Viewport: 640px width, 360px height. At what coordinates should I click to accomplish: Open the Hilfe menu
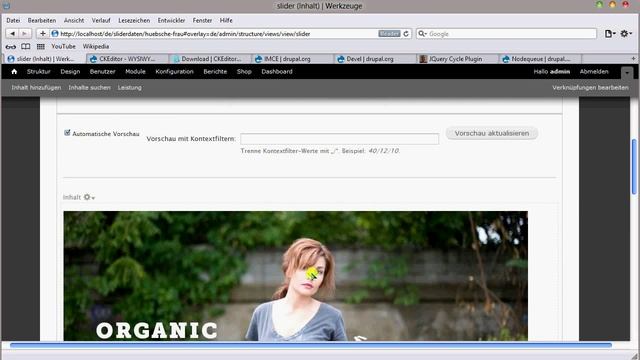click(226, 20)
